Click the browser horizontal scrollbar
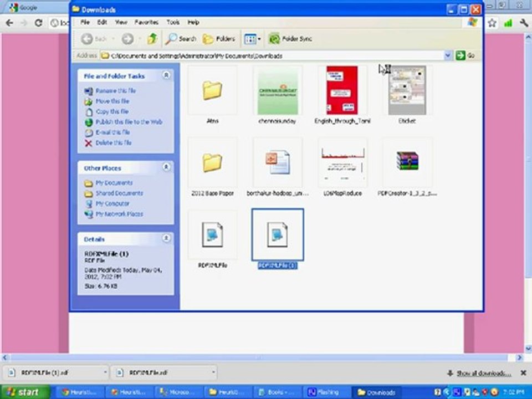The image size is (532, 399). coord(260,357)
